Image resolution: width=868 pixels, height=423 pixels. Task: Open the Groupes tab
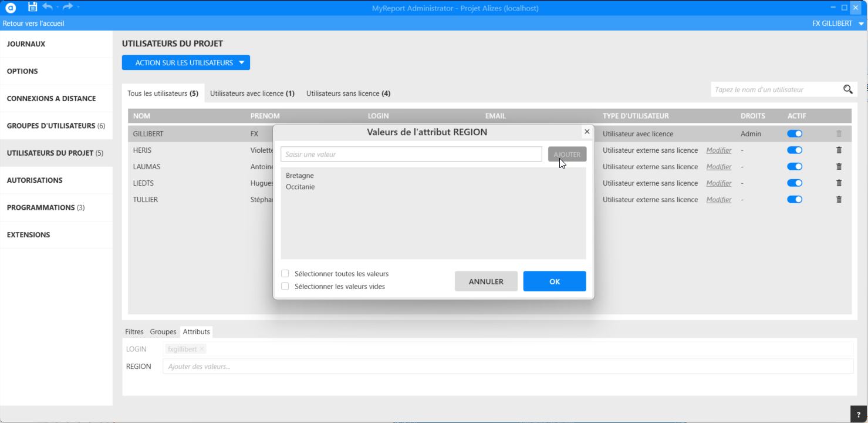(163, 332)
